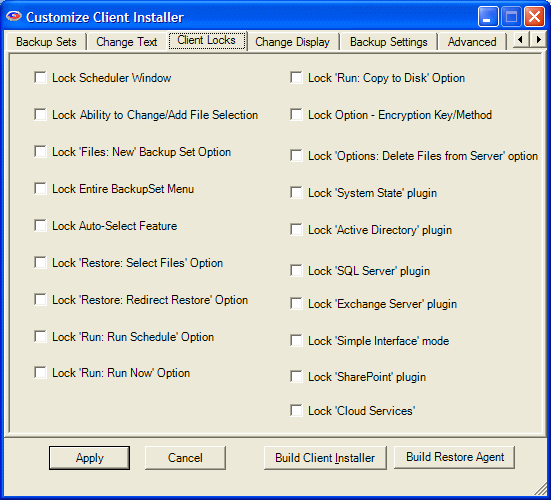Open the Backup Settings tab
Viewport: 551px width, 500px height.
click(x=389, y=42)
